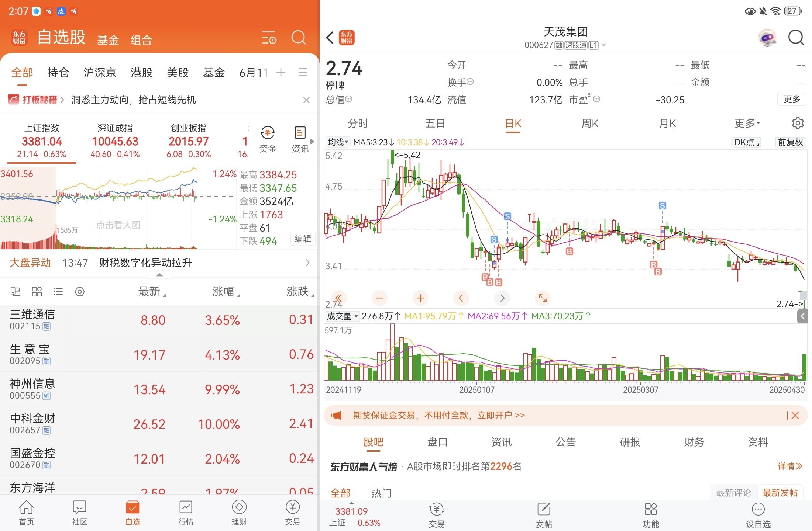Open 功能 functions icon in bottom bar
This screenshot has height=531, width=812.
(651, 515)
